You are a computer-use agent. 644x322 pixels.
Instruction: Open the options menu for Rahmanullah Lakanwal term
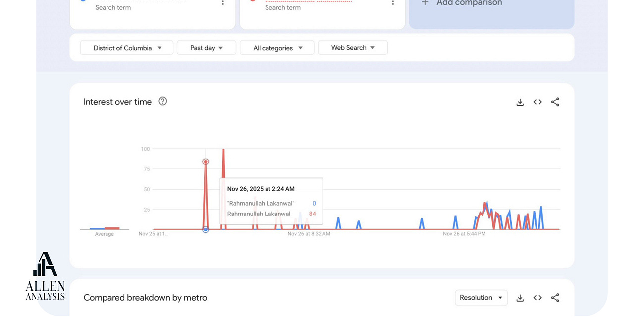tap(393, 3)
